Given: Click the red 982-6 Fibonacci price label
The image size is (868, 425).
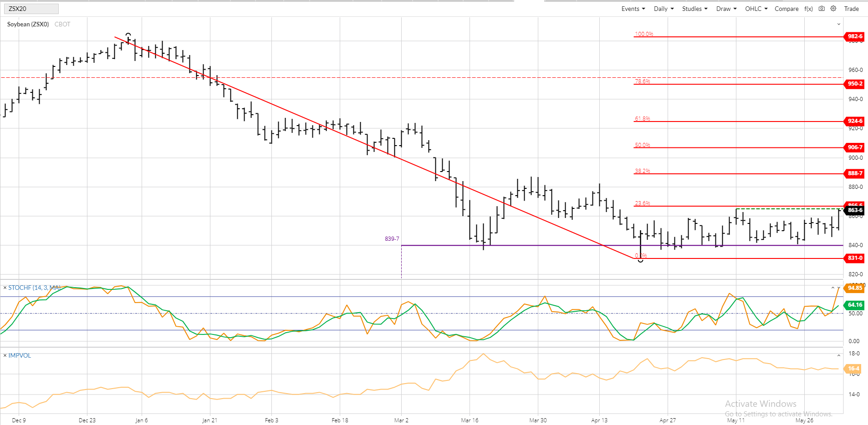Looking at the screenshot, I should [855, 36].
